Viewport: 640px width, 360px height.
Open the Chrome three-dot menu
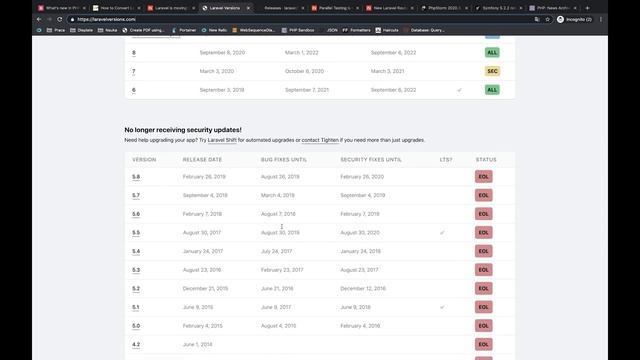pos(601,19)
